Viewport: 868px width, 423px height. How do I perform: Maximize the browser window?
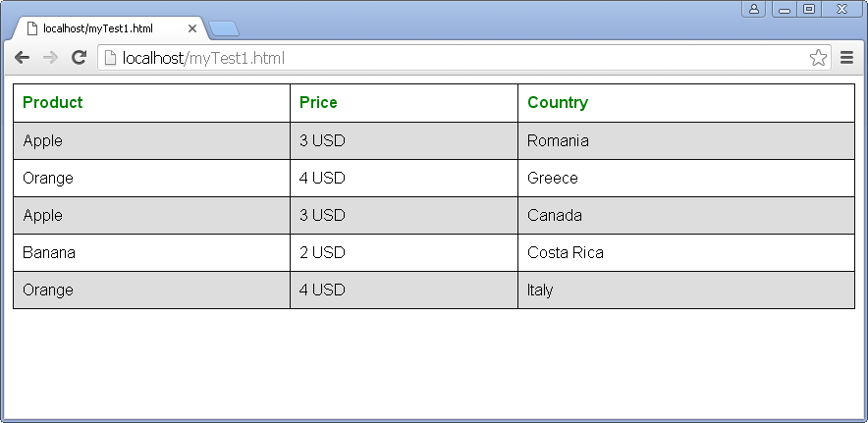point(809,9)
